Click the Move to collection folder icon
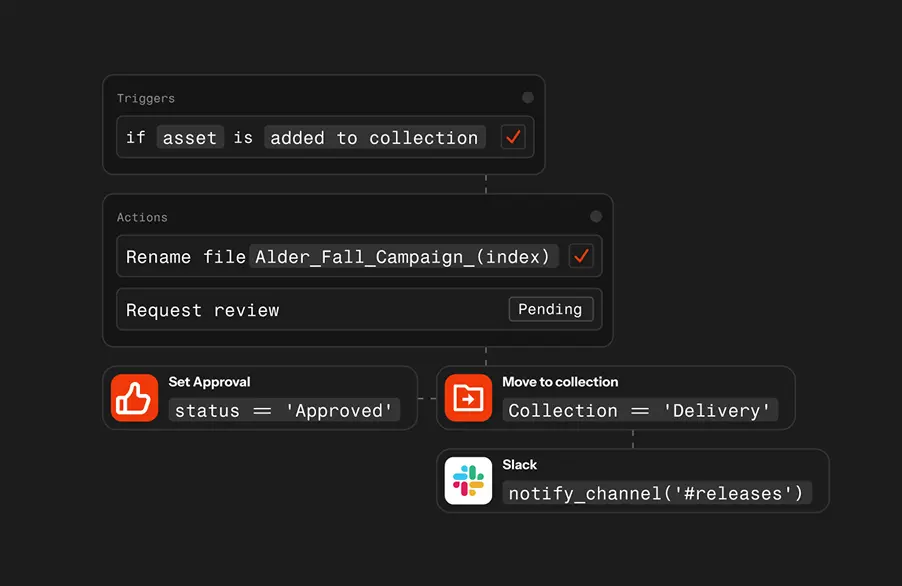This screenshot has height=586, width=902. [468, 398]
